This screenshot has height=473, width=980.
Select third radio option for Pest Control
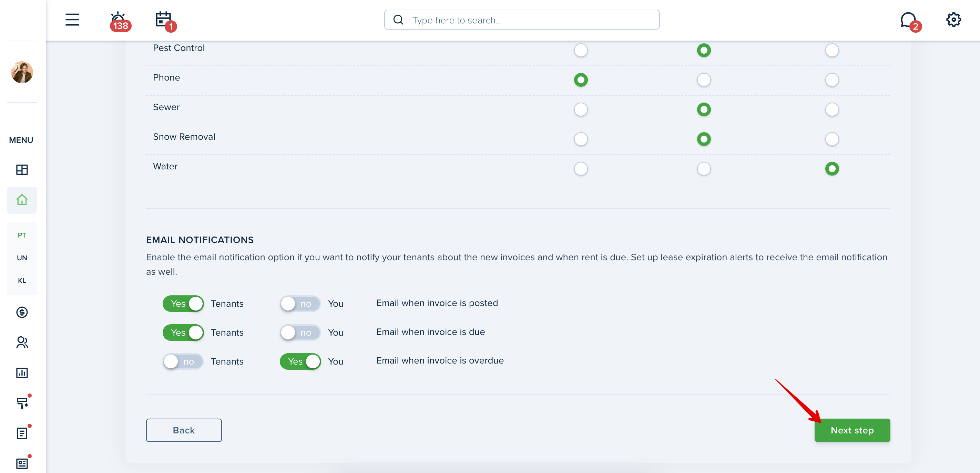click(832, 50)
